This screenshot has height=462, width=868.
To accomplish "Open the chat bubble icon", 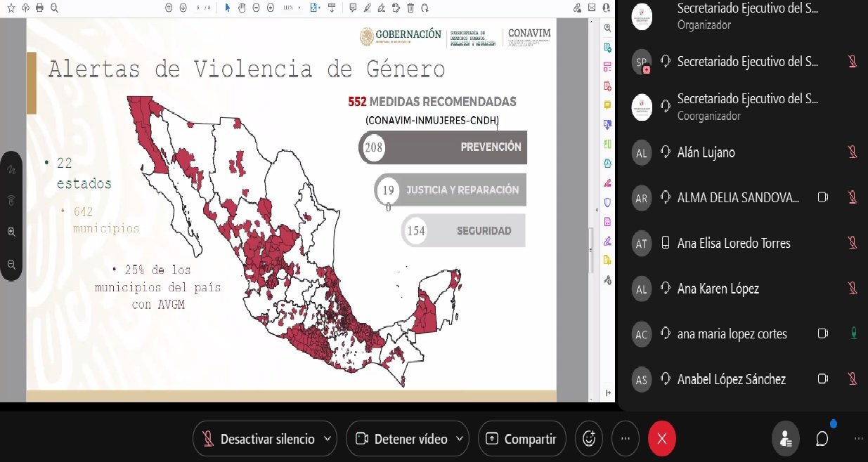I will [822, 439].
